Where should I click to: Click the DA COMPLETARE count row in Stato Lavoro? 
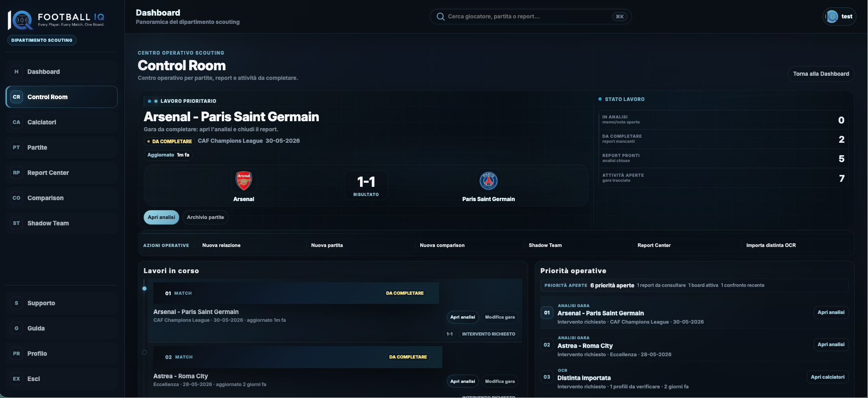pyautogui.click(x=723, y=139)
